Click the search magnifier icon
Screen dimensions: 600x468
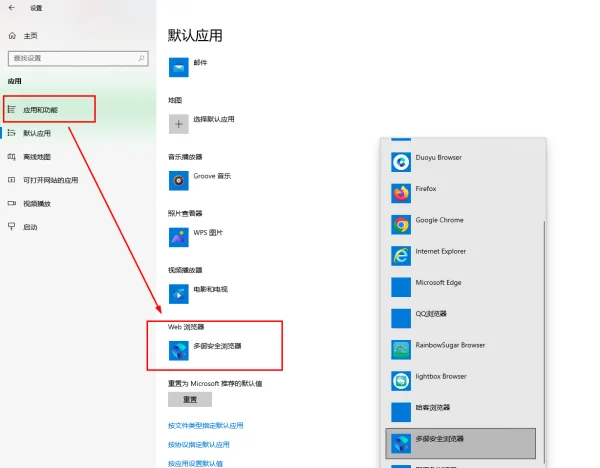141,58
